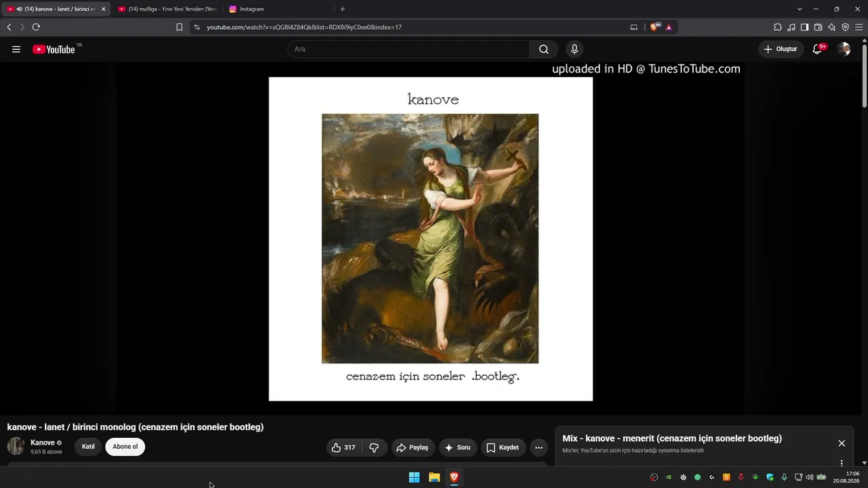868x488 pixels.
Task: Go back to the previous page
Action: 9,27
